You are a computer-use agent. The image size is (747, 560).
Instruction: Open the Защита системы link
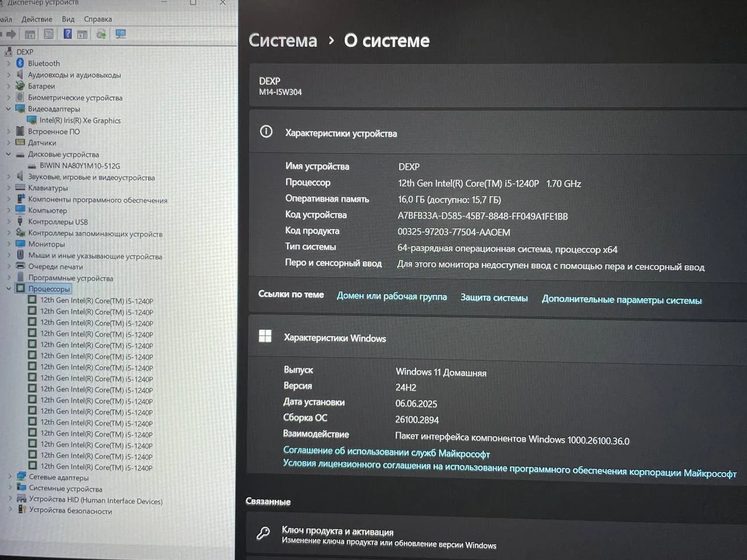[x=494, y=297]
